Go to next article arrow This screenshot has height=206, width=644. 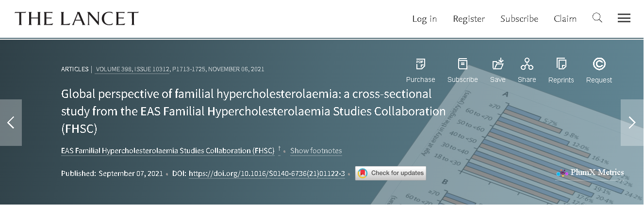632,123
